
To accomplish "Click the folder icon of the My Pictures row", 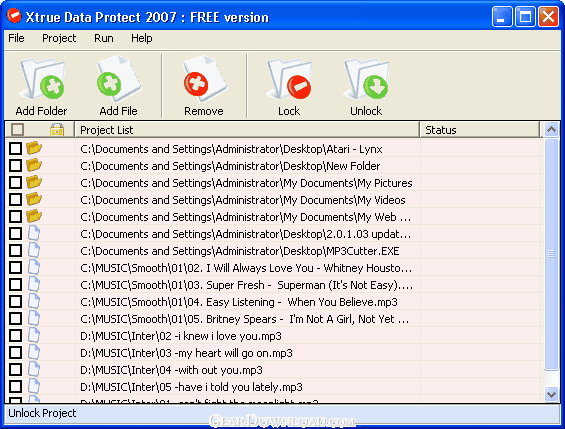I will click(x=34, y=182).
